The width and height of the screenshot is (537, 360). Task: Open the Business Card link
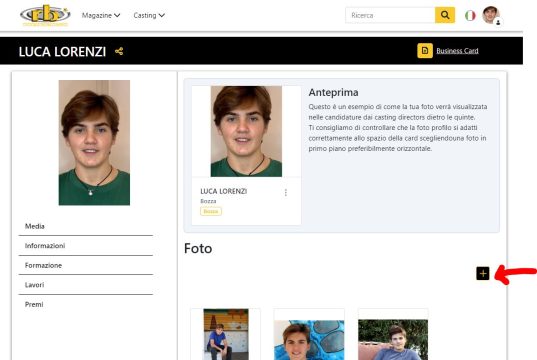[457, 51]
